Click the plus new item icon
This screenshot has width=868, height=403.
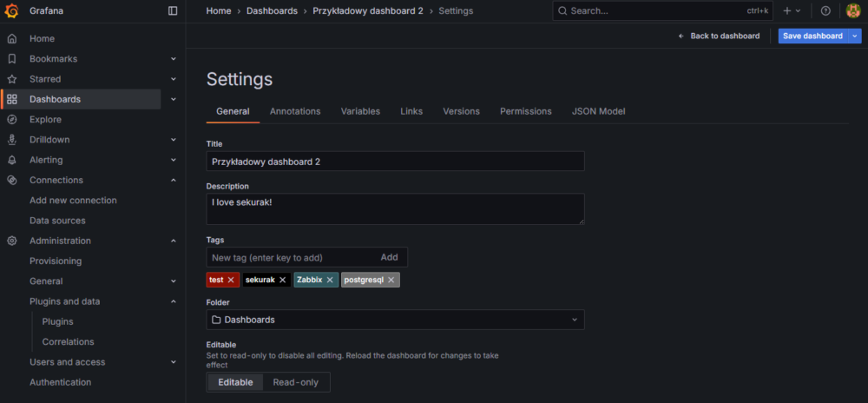point(787,11)
